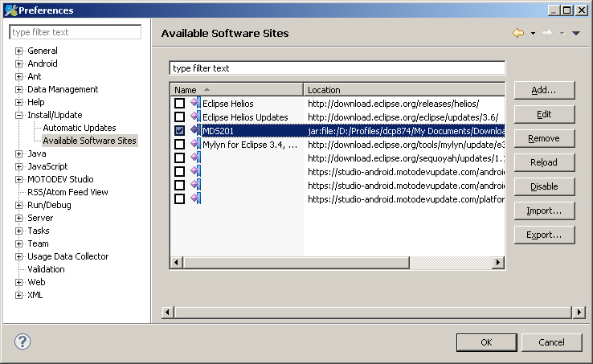This screenshot has width=593, height=364.
Task: Open the preferences view menu triangle
Action: click(576, 33)
